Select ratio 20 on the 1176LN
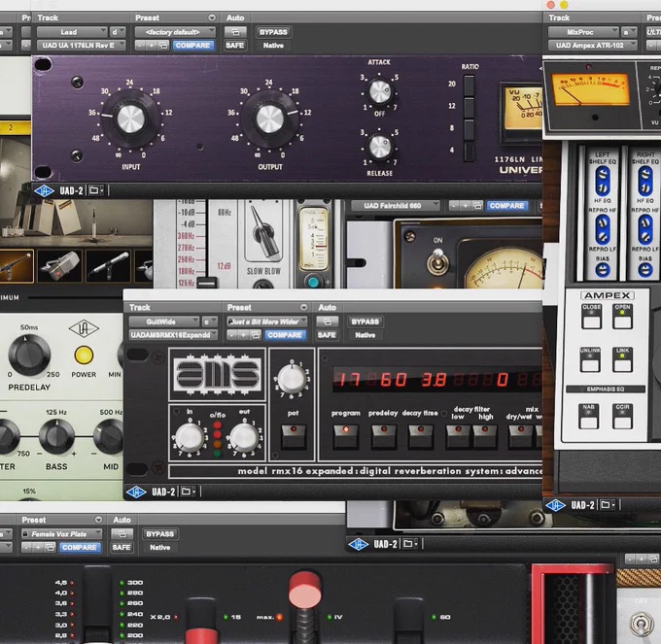Image resolution: width=661 pixels, height=644 pixels. click(469, 85)
